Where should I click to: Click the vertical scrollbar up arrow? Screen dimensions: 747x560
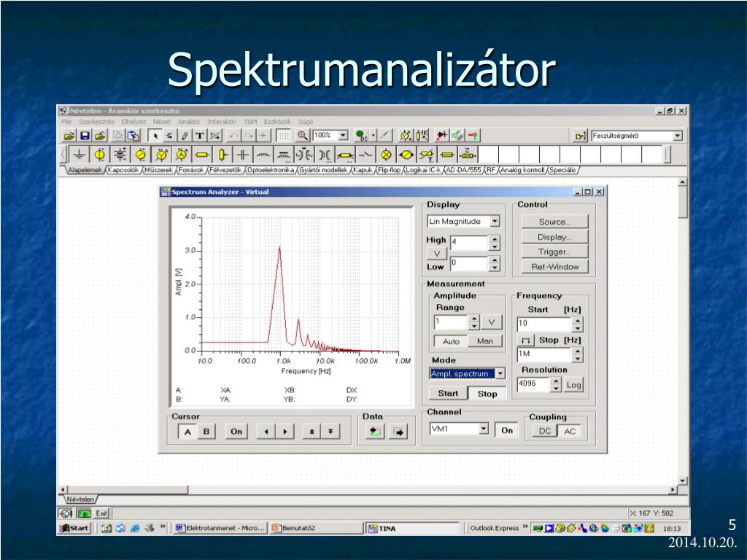(x=683, y=182)
